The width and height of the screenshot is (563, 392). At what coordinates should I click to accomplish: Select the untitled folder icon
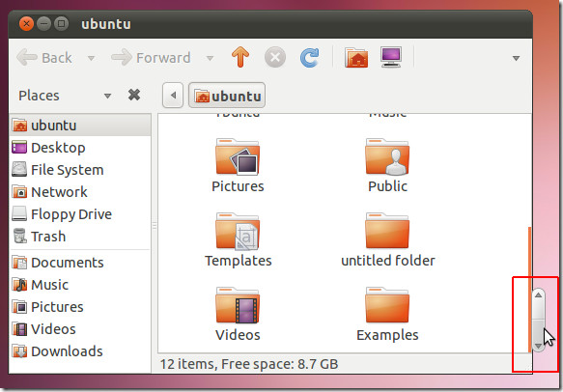pyautogui.click(x=387, y=231)
